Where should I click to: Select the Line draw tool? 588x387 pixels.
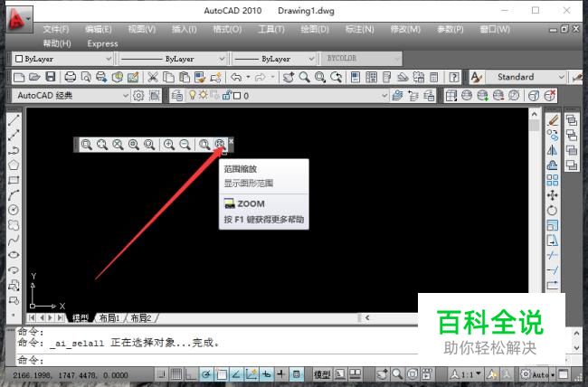pyautogui.click(x=14, y=120)
